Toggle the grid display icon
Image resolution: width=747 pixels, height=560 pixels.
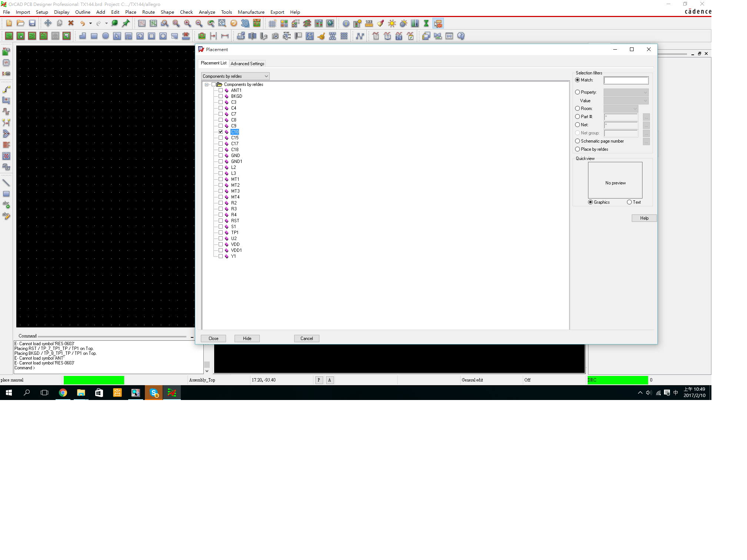(x=272, y=23)
